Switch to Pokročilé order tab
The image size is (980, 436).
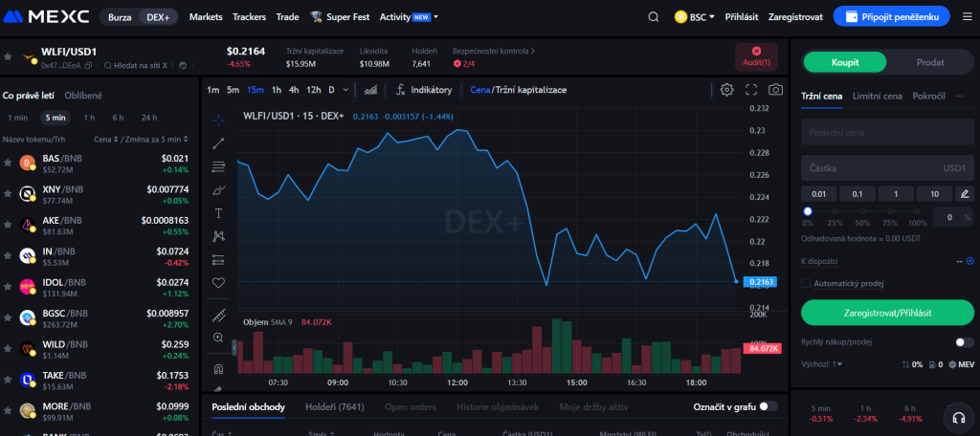(928, 97)
